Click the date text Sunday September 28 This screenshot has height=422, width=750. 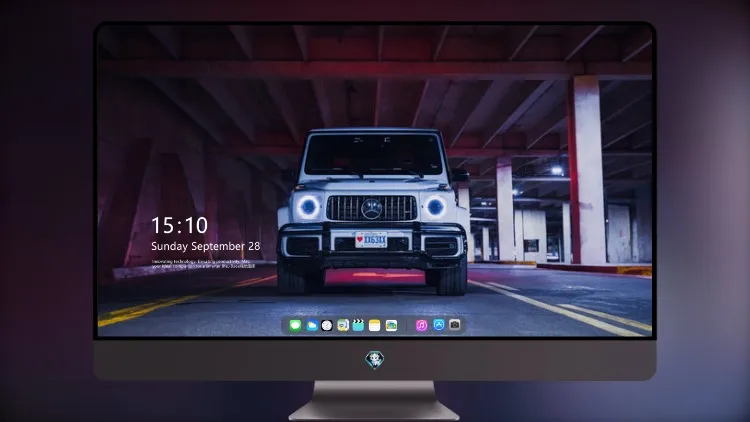coord(206,246)
